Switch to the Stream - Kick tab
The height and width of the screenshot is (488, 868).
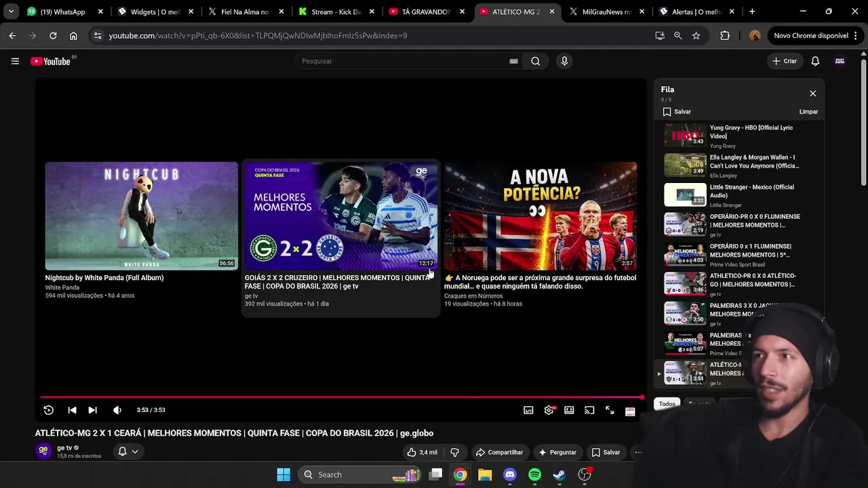coord(336,12)
